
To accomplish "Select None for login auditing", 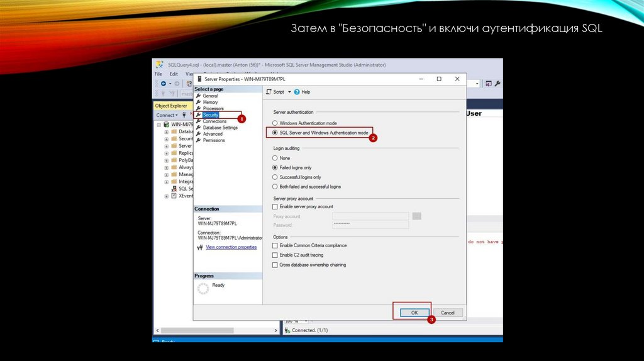I will 275,158.
